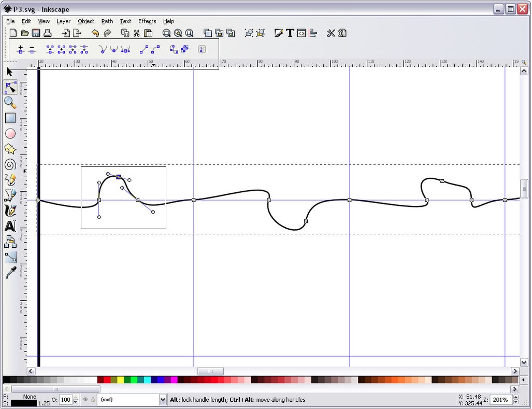Pick the Calligraphy pen tool

pos(10,210)
